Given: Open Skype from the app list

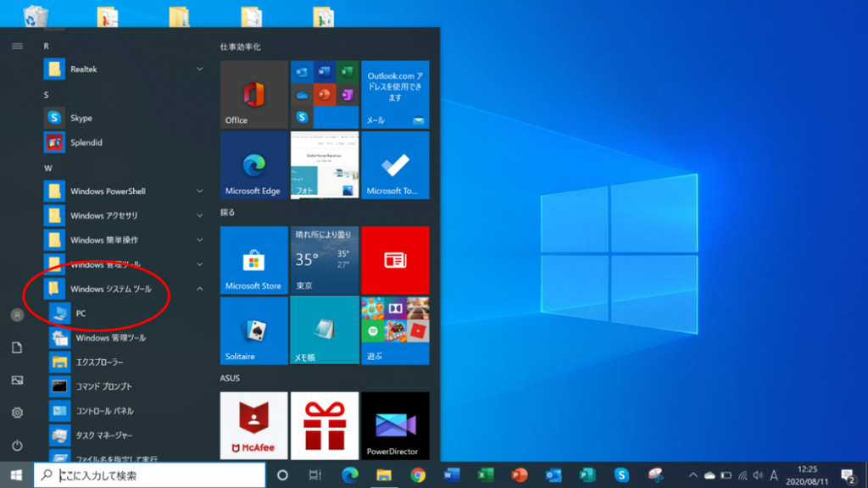Looking at the screenshot, I should pos(81,118).
